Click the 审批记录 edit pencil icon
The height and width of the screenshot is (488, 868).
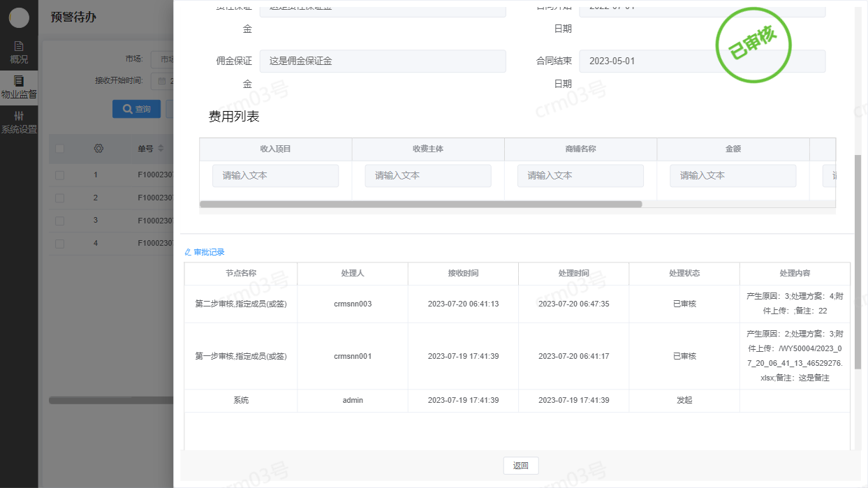[x=188, y=252]
